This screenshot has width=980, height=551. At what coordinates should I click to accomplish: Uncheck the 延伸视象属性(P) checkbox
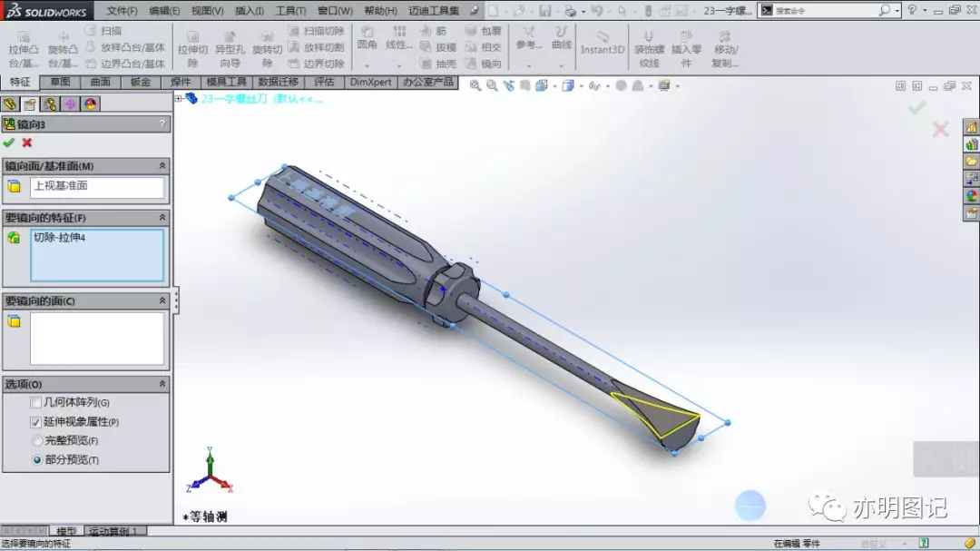point(36,421)
